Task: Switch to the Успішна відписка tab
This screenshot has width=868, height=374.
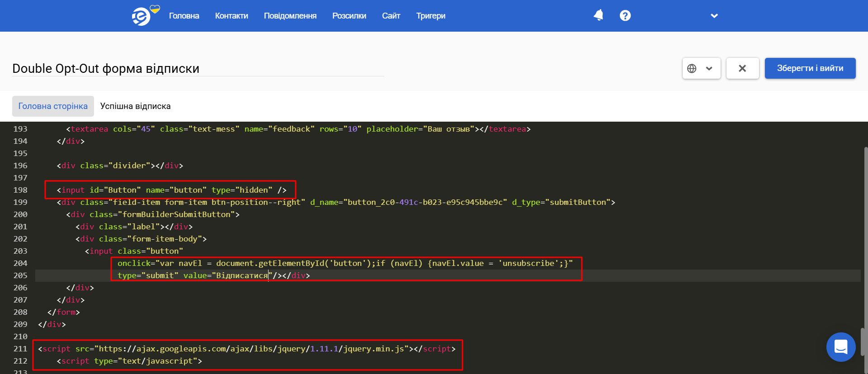Action: click(x=136, y=106)
